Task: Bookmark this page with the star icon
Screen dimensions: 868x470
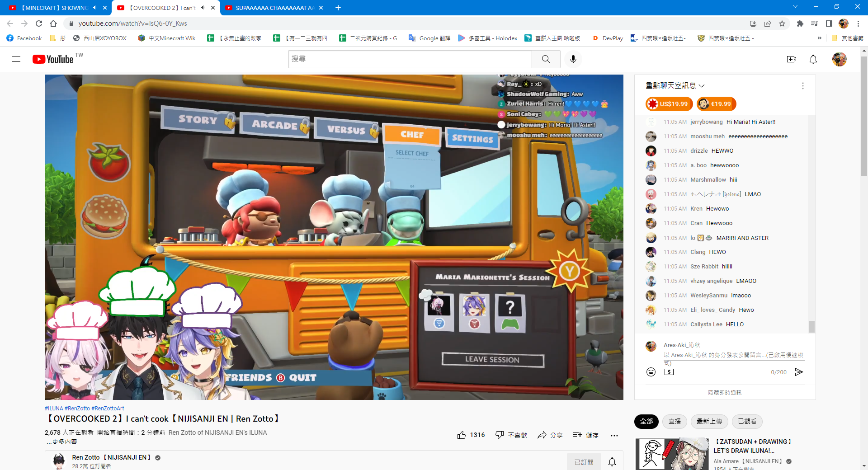Action: pyautogui.click(x=782, y=23)
